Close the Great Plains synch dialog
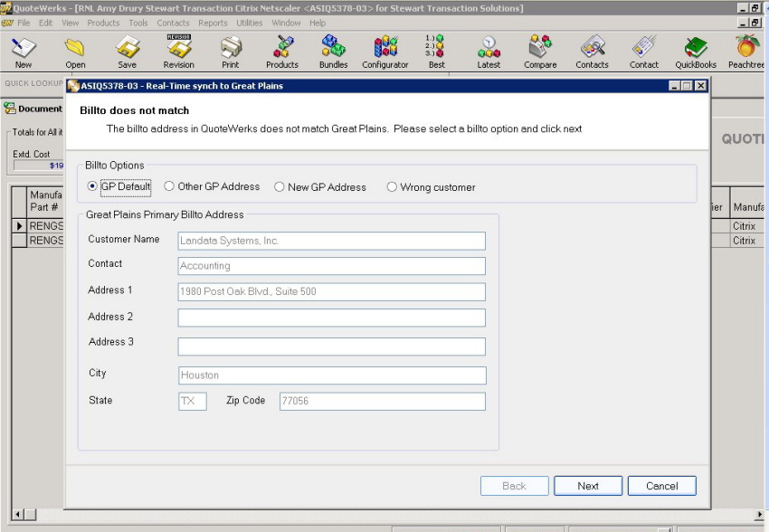 click(x=701, y=86)
